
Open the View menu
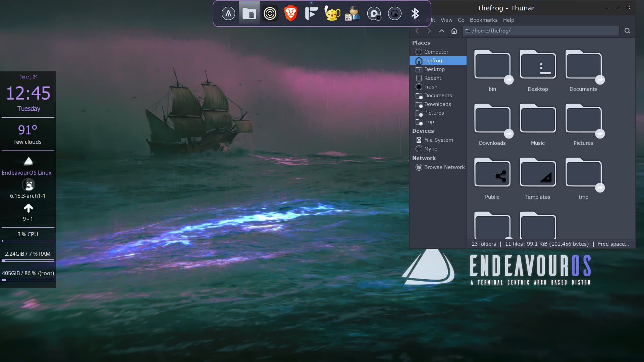446,20
